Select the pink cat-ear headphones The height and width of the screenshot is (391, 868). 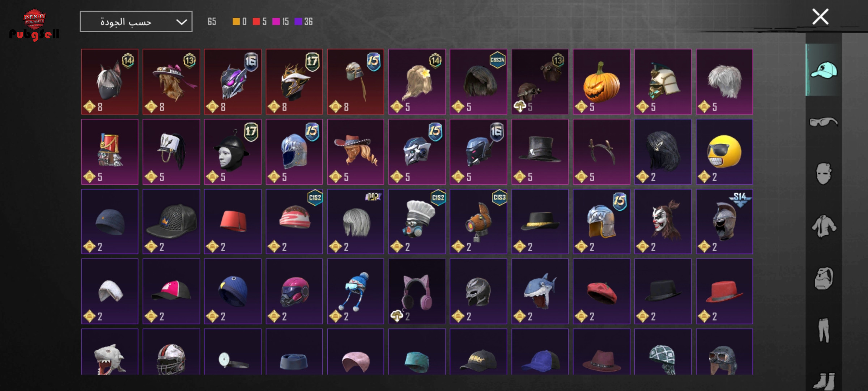point(417,291)
